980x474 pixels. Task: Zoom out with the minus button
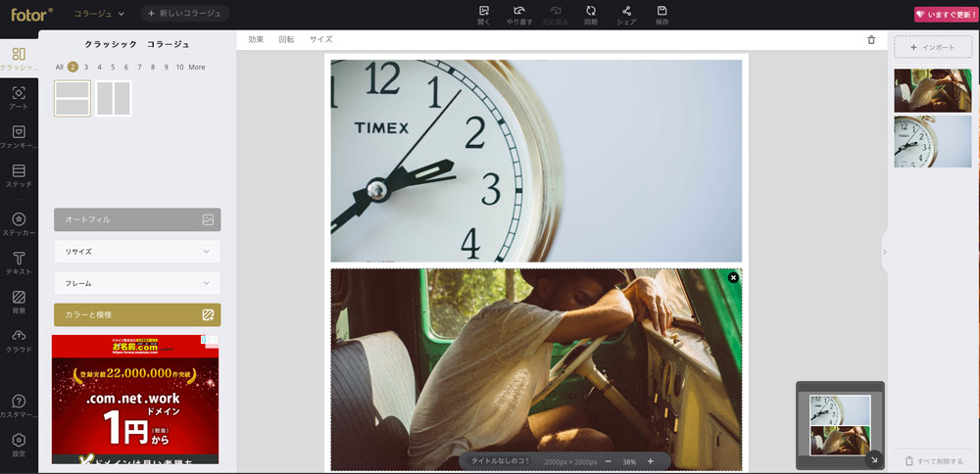(x=608, y=461)
